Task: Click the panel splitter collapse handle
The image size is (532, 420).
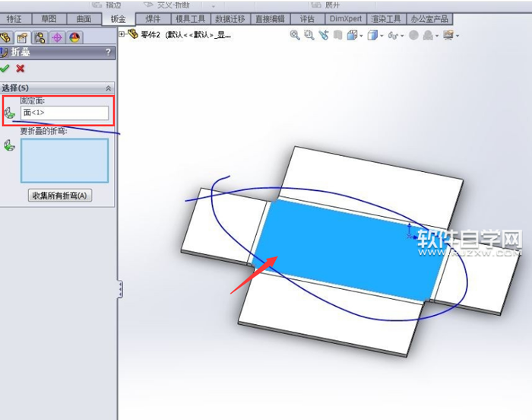Action: click(x=120, y=289)
